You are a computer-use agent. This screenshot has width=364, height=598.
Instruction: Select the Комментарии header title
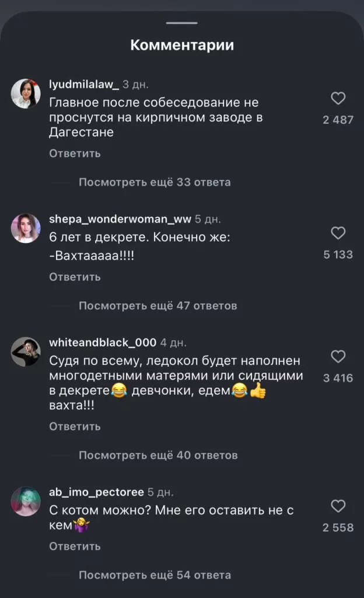click(x=182, y=43)
